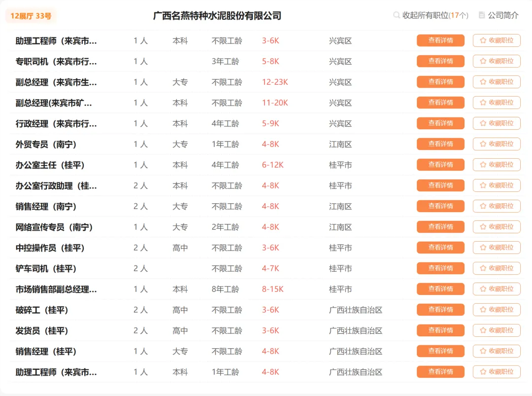The width and height of the screenshot is (532, 396).
Task: Favorite the 铲车司机（桂平） position
Action: point(497,268)
